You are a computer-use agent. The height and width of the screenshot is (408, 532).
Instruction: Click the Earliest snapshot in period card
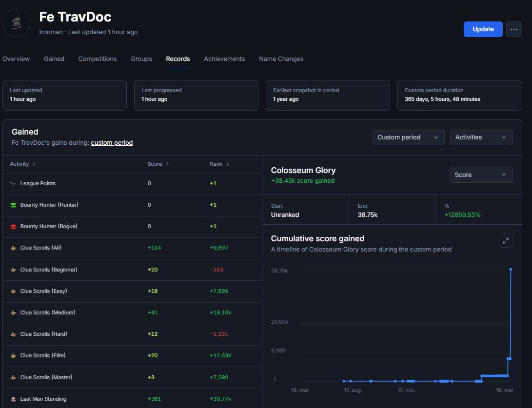point(328,96)
